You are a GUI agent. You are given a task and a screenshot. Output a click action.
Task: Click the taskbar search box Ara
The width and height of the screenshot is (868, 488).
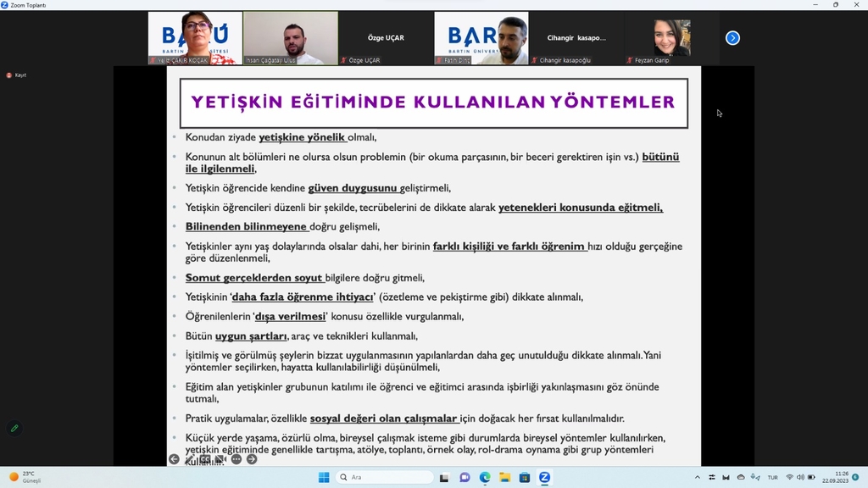(x=384, y=477)
